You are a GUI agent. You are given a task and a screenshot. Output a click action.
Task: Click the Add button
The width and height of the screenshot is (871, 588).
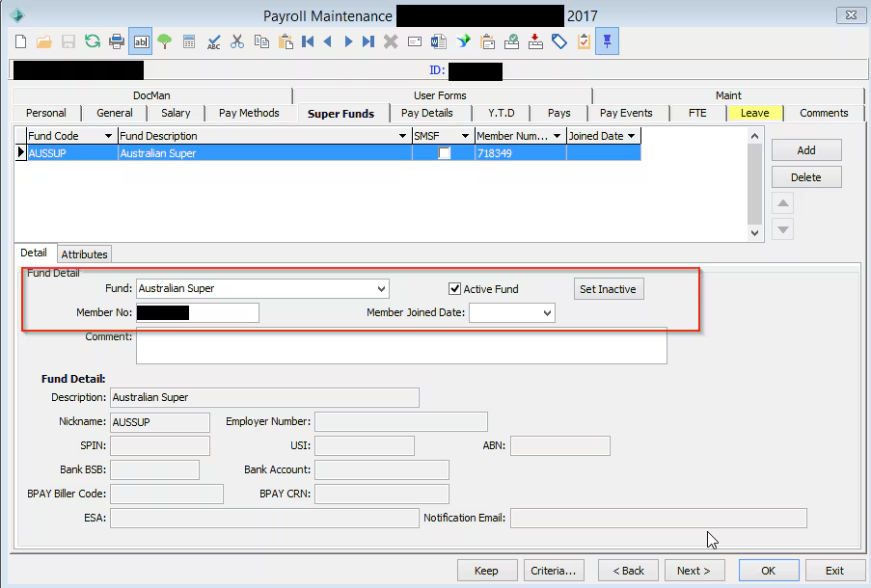(x=806, y=150)
